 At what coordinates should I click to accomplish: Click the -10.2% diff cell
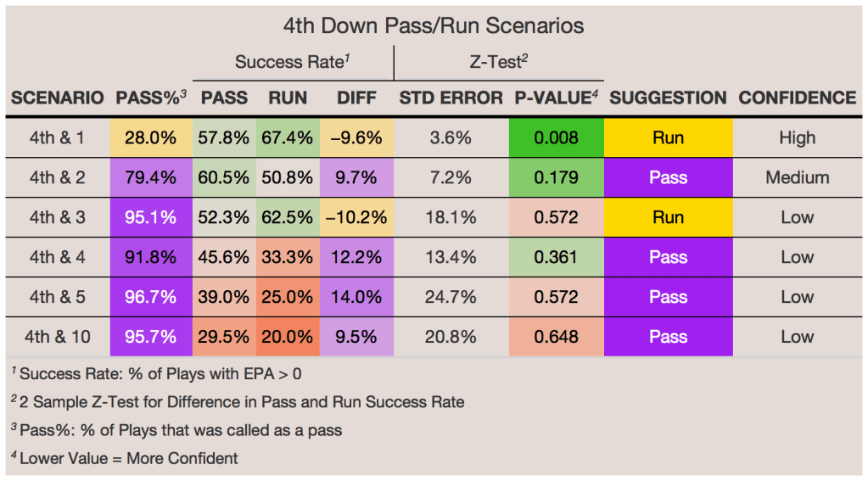(356, 218)
